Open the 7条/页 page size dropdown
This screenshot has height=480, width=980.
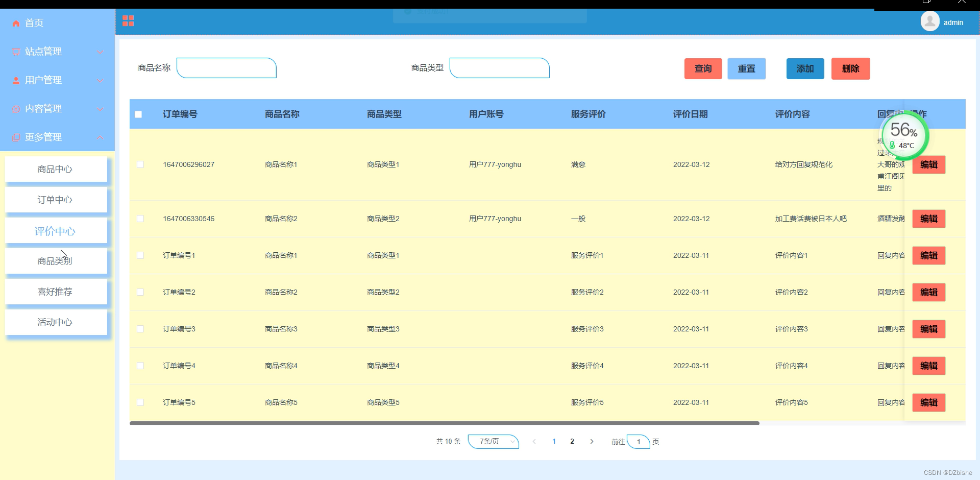[494, 442]
